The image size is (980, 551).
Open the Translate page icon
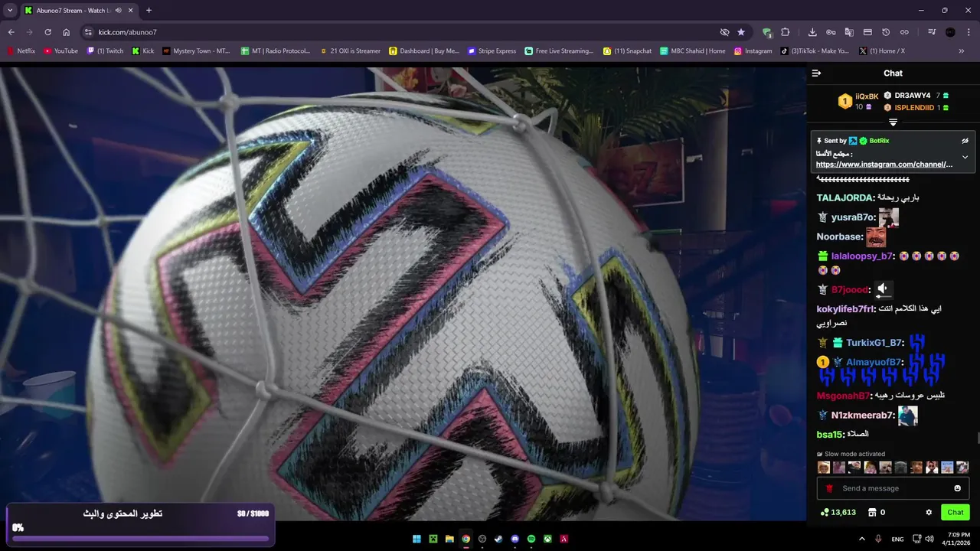point(849,32)
